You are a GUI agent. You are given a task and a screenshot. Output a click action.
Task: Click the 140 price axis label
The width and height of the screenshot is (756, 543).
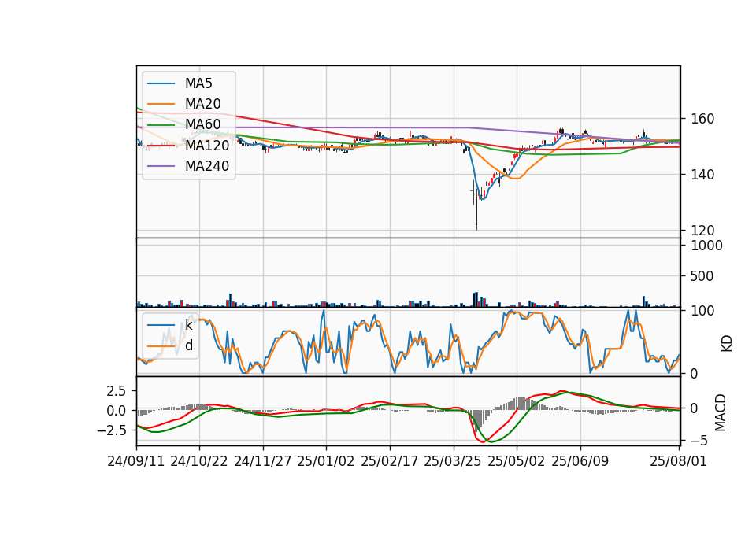[702, 175]
